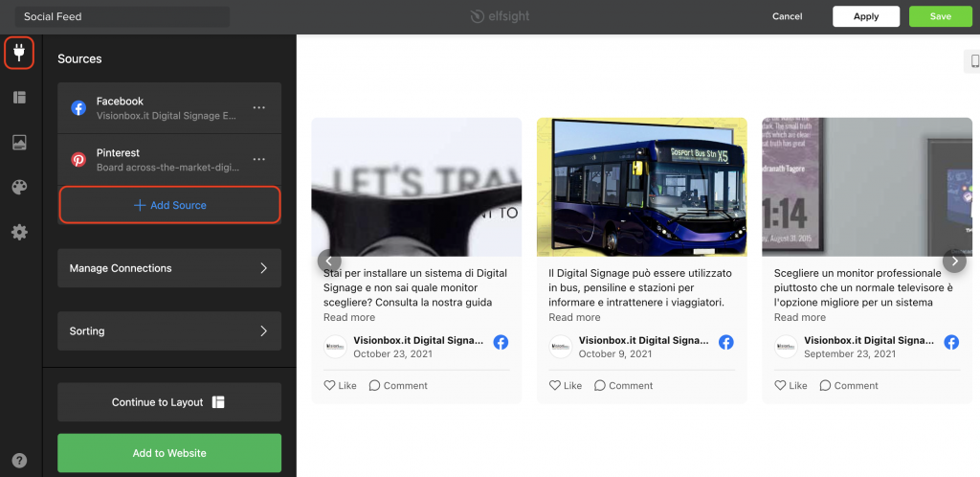Click the Like heart icon on September 23 post

780,386
